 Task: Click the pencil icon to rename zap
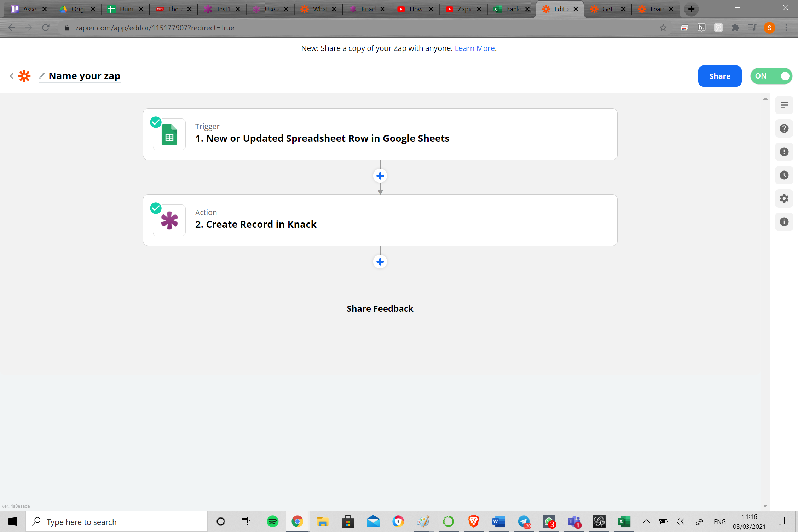[42, 76]
